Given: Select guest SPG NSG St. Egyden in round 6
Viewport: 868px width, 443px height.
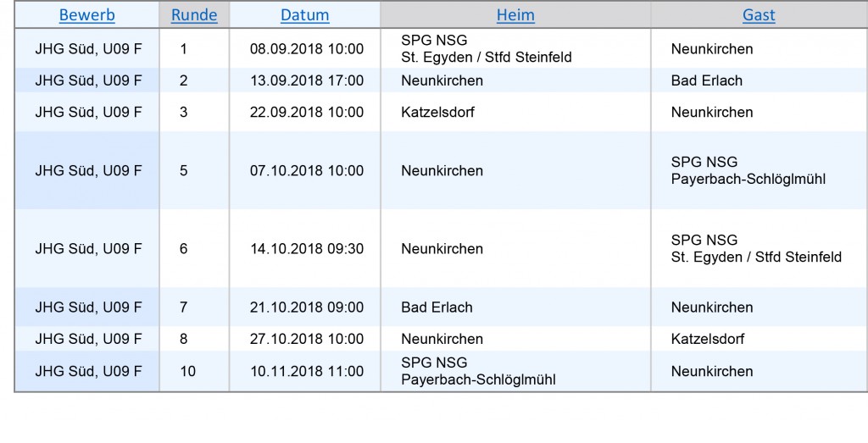Looking at the screenshot, I should coord(756,248).
